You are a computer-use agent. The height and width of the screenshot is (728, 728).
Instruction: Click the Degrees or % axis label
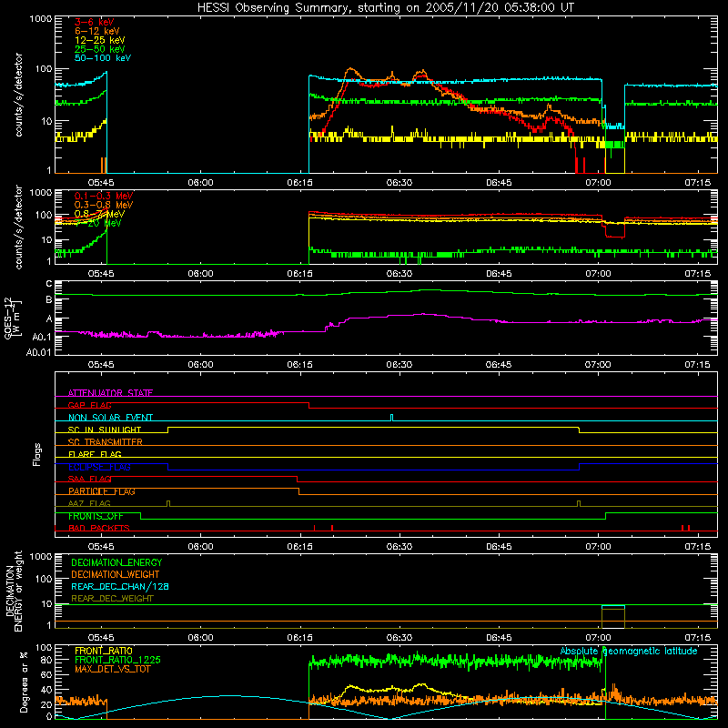point(24,682)
